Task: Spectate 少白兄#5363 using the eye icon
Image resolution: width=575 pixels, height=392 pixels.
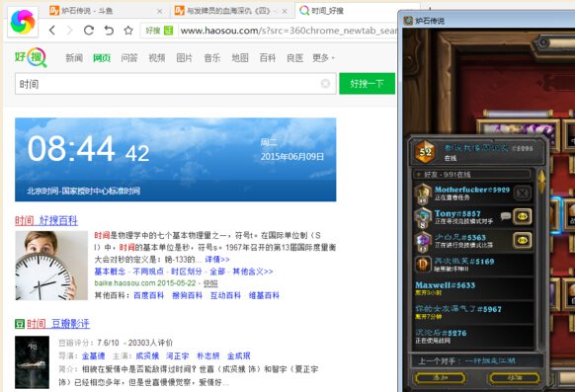Action: [x=523, y=240]
